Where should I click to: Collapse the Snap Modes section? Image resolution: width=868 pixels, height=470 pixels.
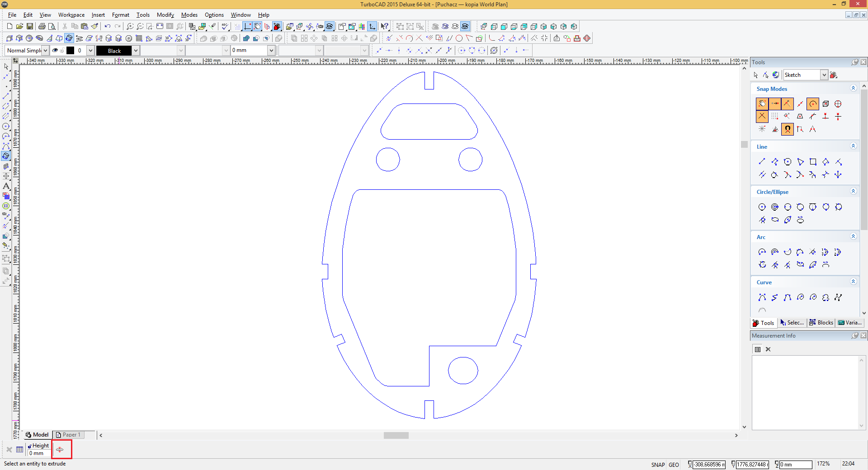(x=853, y=89)
